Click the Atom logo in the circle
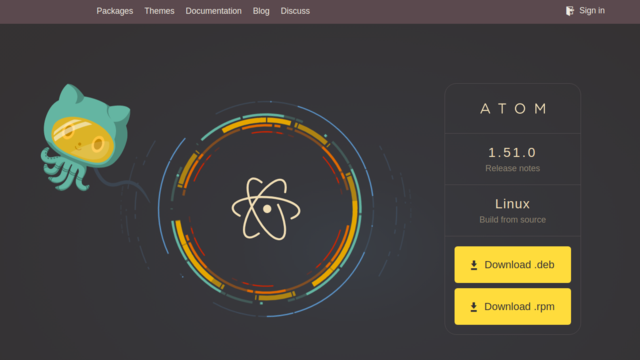Screen dimensions: 640x360 tap(266, 209)
